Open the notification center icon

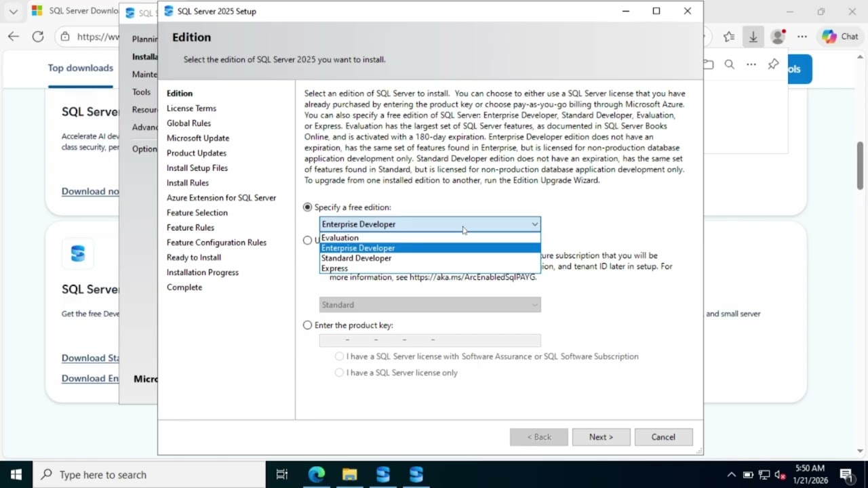pos(846,474)
